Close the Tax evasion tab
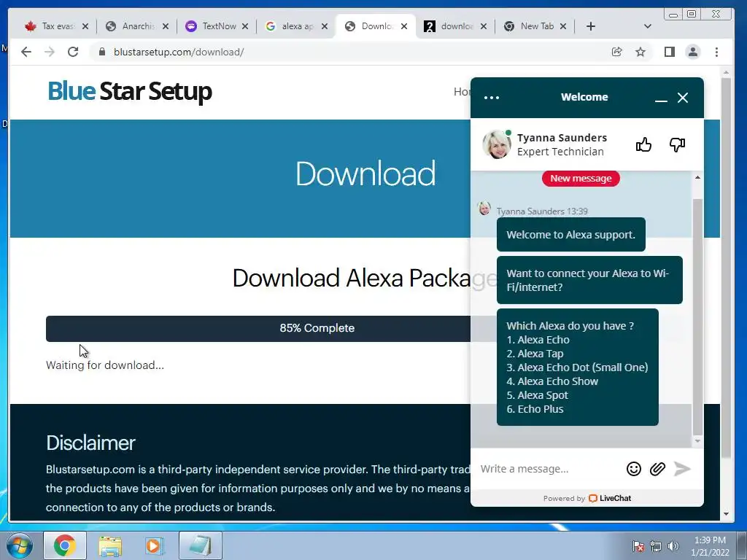 pyautogui.click(x=85, y=26)
